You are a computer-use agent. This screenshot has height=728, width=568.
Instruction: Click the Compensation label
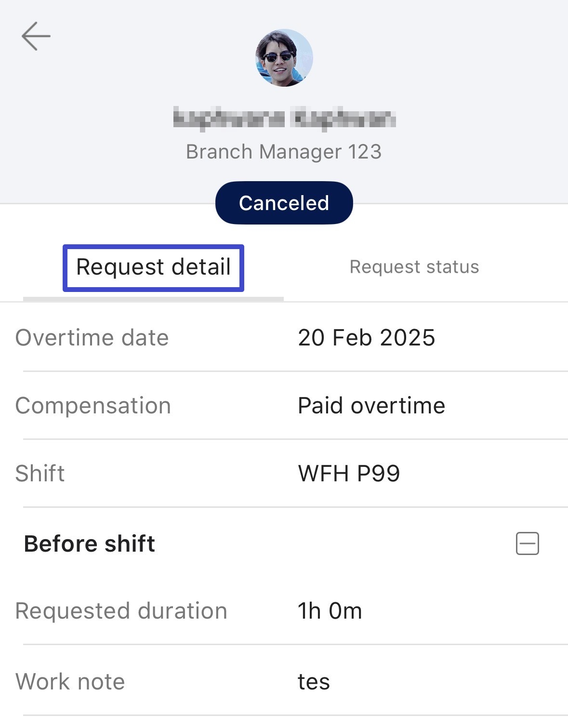(x=93, y=406)
